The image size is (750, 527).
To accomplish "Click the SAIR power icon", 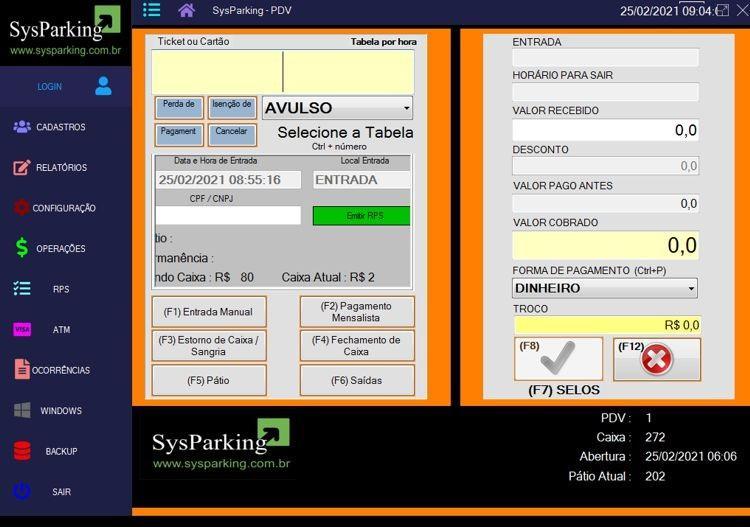I will click(22, 491).
